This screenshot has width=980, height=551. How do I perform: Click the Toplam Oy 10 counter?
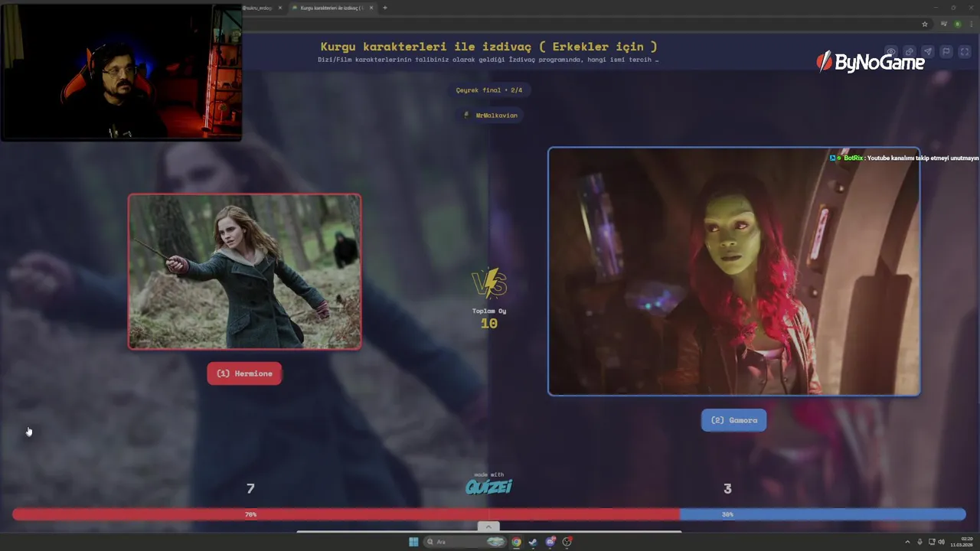(x=489, y=318)
